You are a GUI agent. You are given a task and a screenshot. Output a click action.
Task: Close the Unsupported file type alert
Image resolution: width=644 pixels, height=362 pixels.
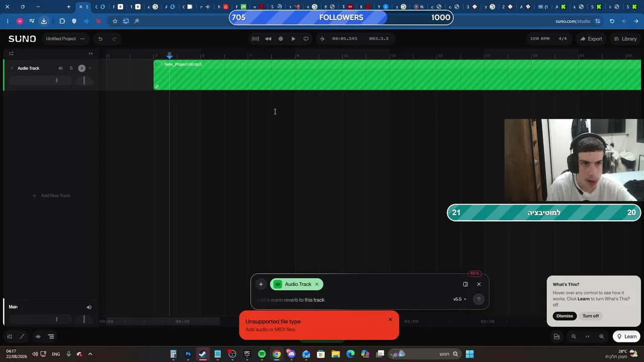(x=390, y=319)
